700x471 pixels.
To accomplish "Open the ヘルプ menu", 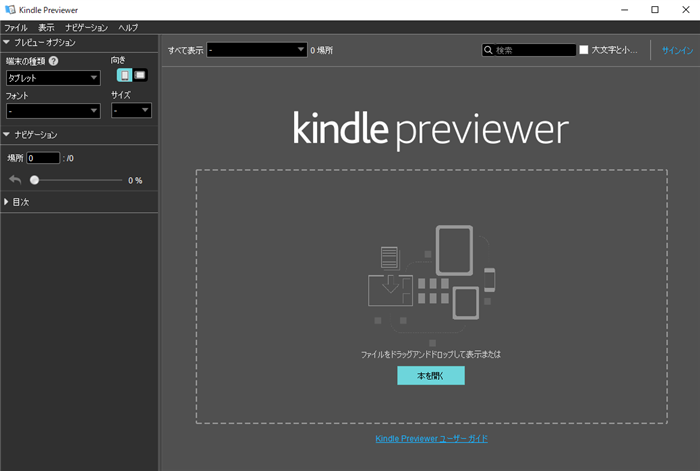I will [x=128, y=28].
